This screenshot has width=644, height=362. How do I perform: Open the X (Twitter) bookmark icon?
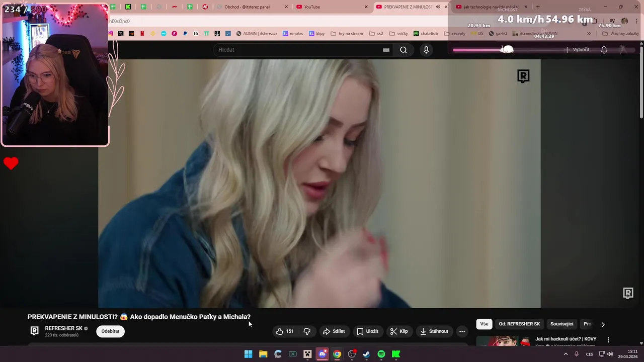[121, 34]
